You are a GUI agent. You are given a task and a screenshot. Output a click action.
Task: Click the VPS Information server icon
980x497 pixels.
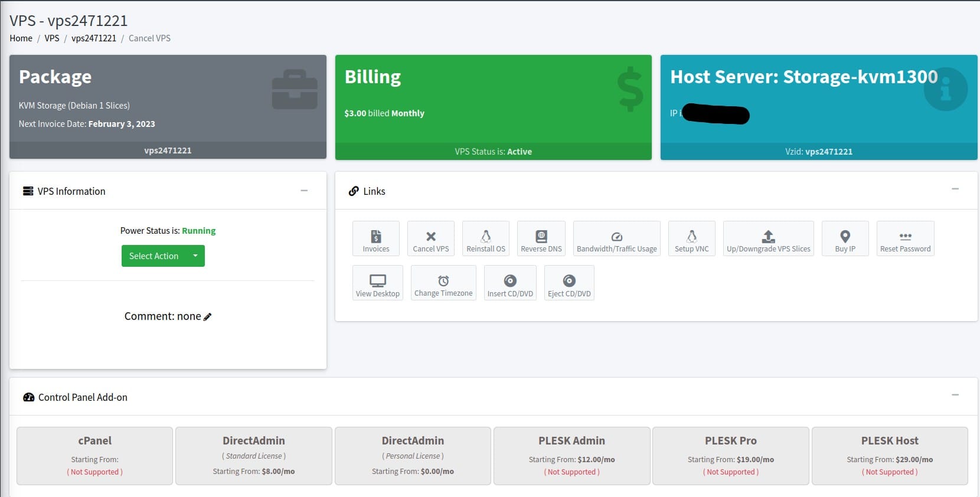click(28, 191)
